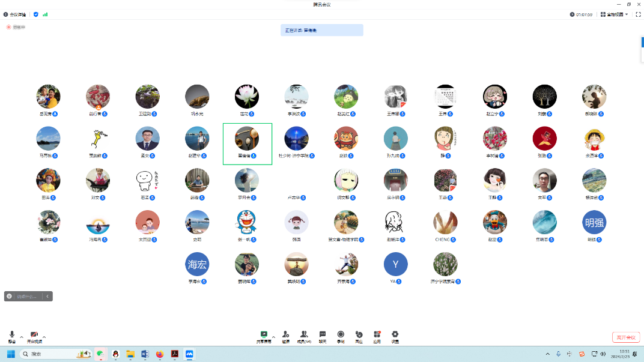Viewport: 644px width, 362px height.
Task: Expand video options arrow beside 开启视频
Action: point(44,336)
